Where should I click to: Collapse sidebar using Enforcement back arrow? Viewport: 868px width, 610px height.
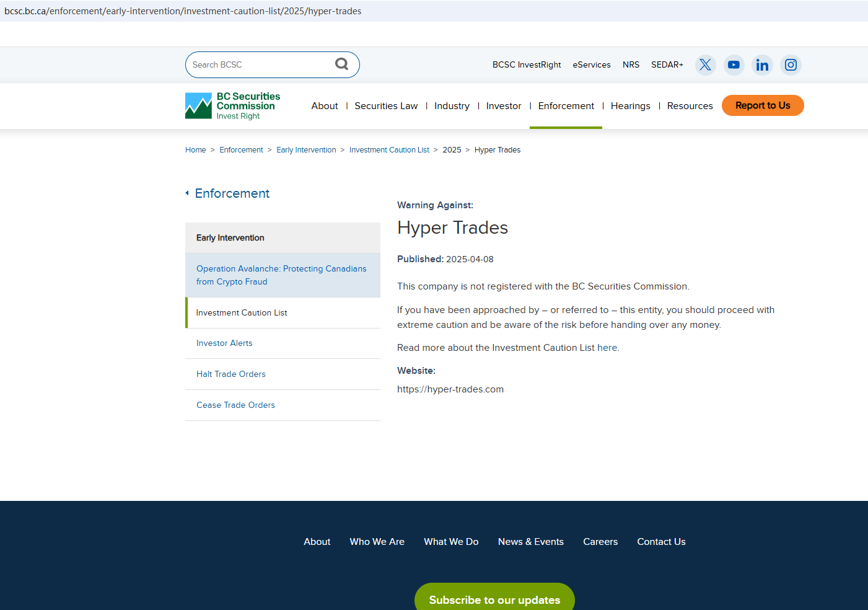pos(187,193)
